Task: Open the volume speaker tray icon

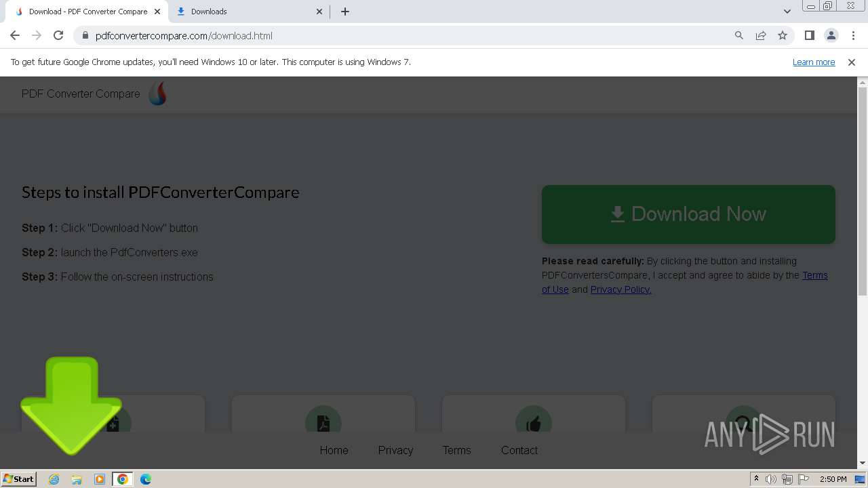Action: point(771,479)
